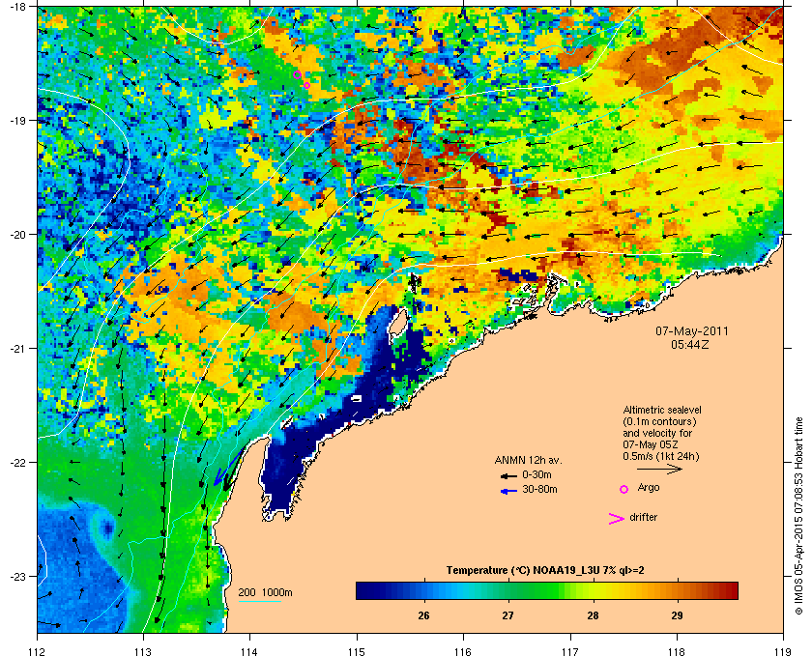The image size is (812, 657).
Task: Click the -23 latitude axis label
Action: point(17,576)
